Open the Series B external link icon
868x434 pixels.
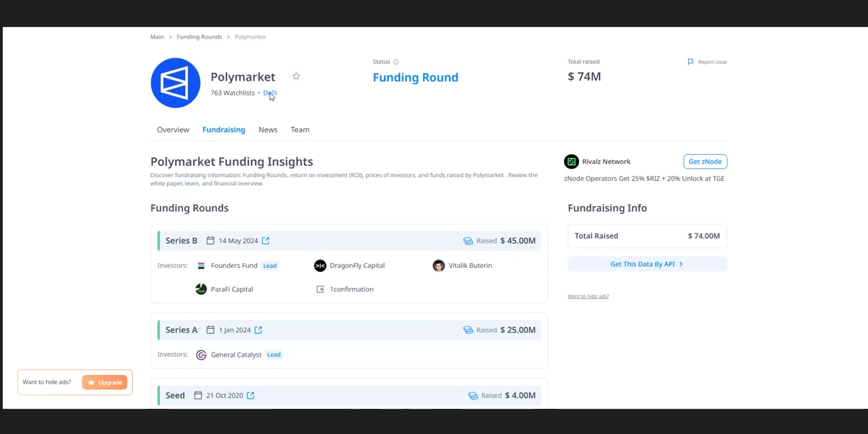(266, 241)
